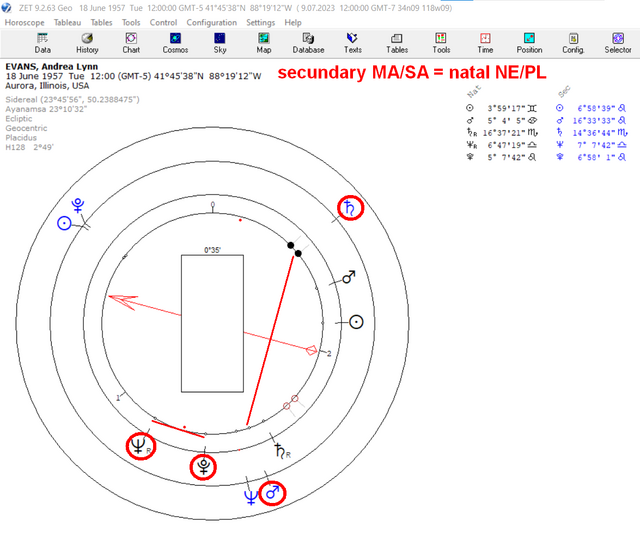Click the black natal Mars symbol on chart
Screen dimensions: 640x546
coord(349,277)
